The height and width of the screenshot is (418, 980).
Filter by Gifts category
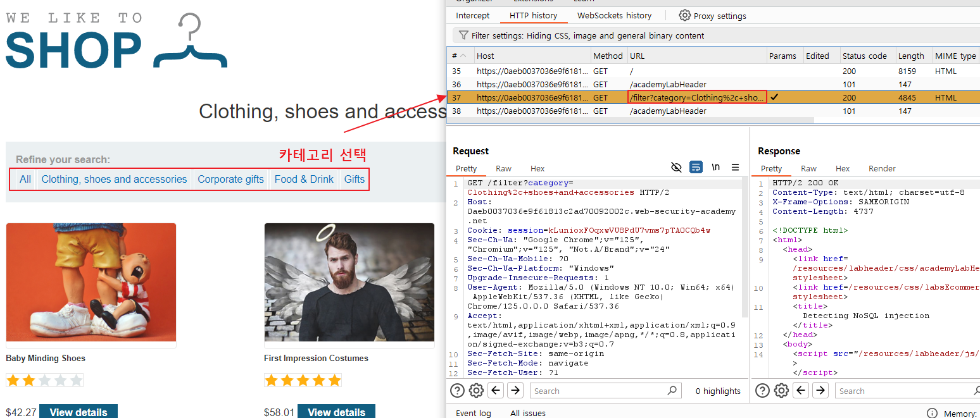(x=355, y=179)
